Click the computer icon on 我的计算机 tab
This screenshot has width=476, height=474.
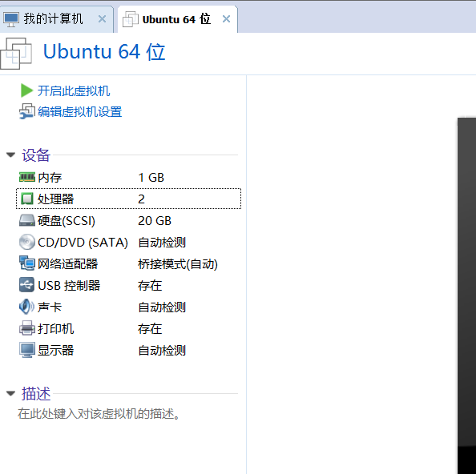[11, 19]
